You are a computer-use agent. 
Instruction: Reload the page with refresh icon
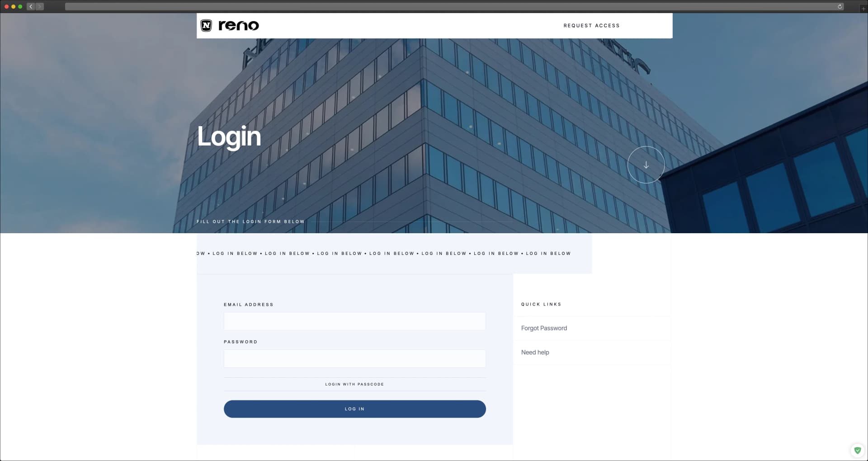840,6
